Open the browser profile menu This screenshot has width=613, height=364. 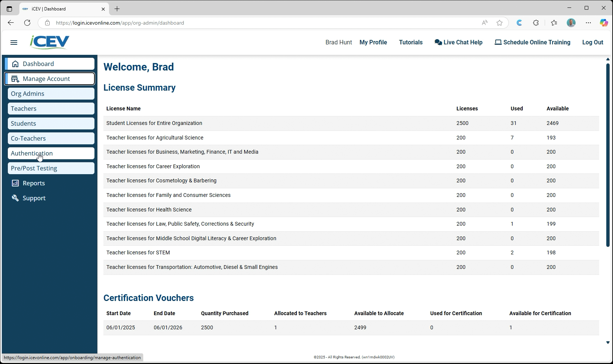571,23
